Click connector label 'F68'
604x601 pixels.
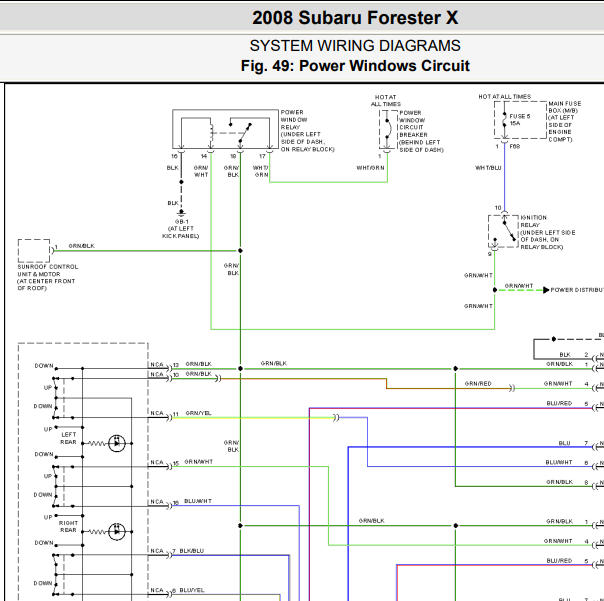coord(515,146)
